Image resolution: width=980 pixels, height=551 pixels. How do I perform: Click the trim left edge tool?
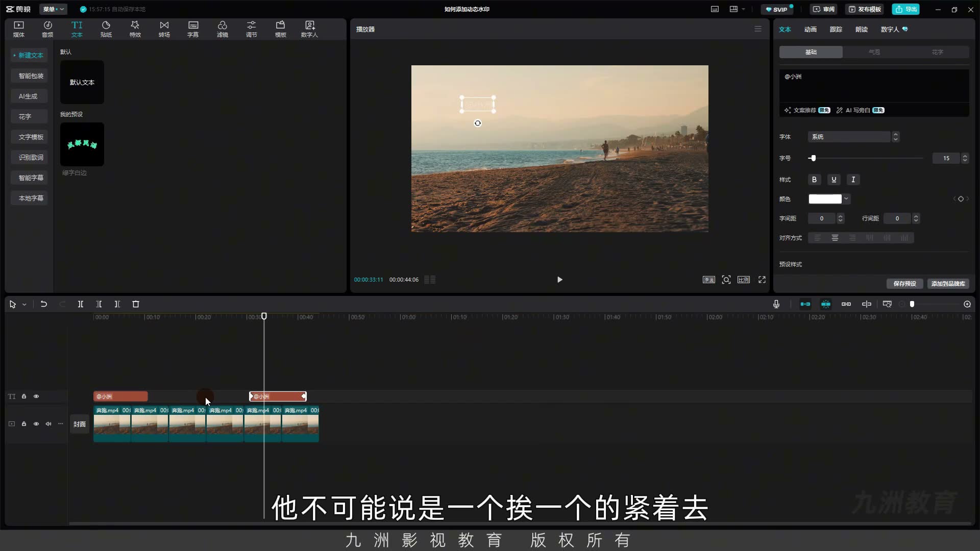(99, 304)
